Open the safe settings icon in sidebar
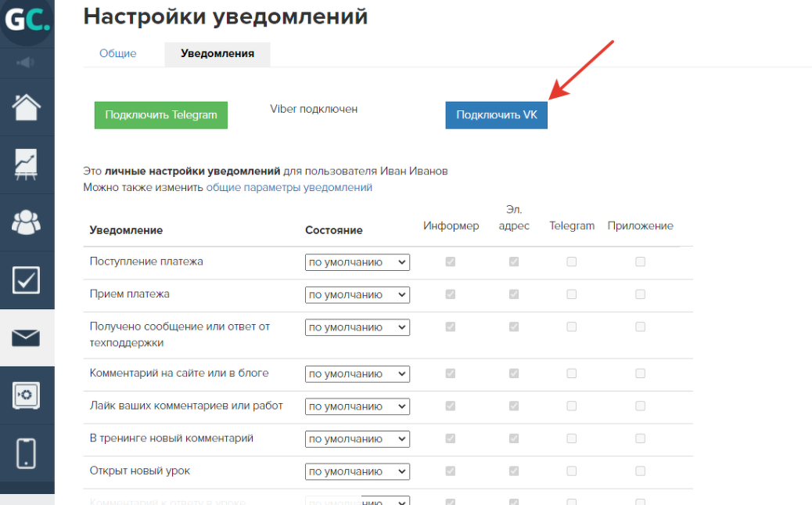This screenshot has height=505, width=812. 26,395
